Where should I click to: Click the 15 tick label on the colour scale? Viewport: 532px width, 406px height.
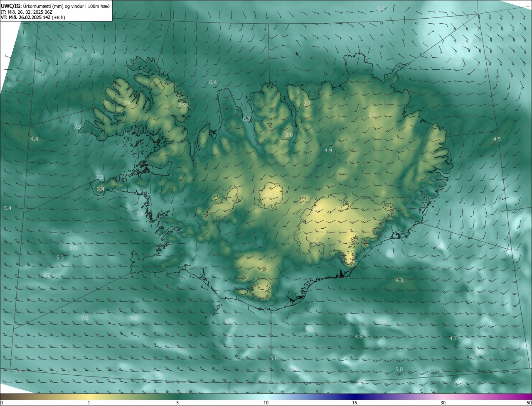[x=355, y=403]
